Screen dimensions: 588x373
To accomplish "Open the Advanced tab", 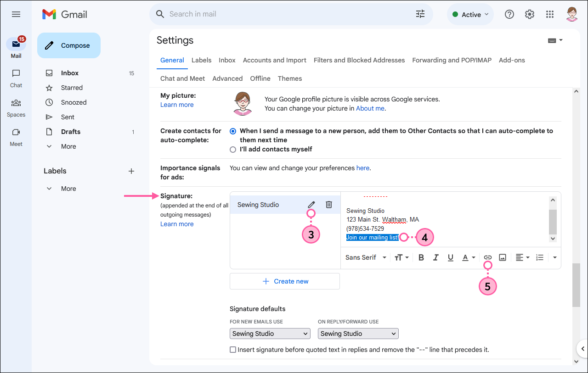I will click(x=227, y=79).
